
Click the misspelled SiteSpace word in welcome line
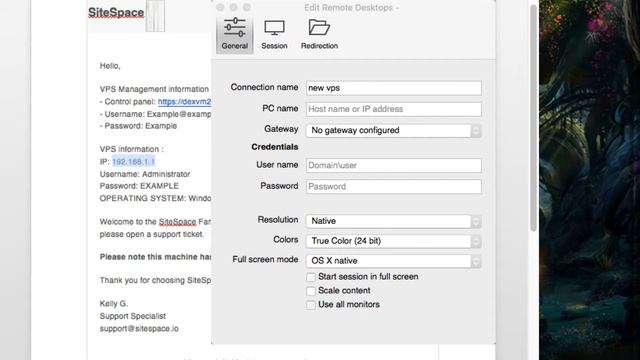[178, 222]
